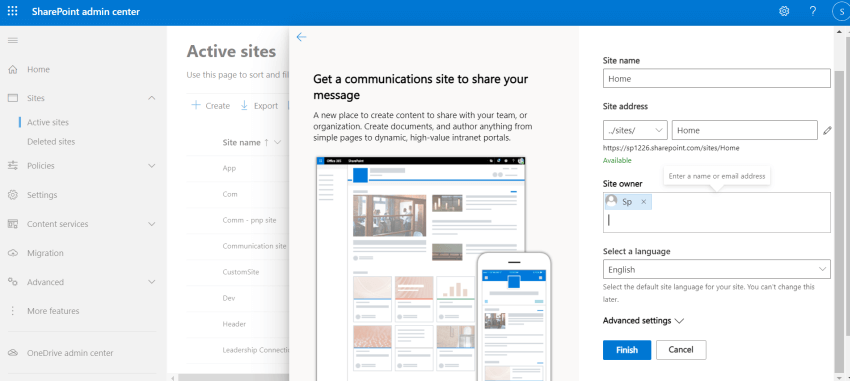Click the Settings gear icon in sidebar

click(13, 195)
